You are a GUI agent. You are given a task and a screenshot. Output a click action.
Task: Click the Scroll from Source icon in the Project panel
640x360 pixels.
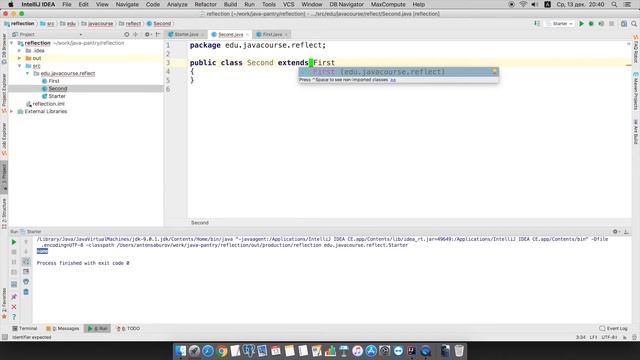[x=127, y=35]
